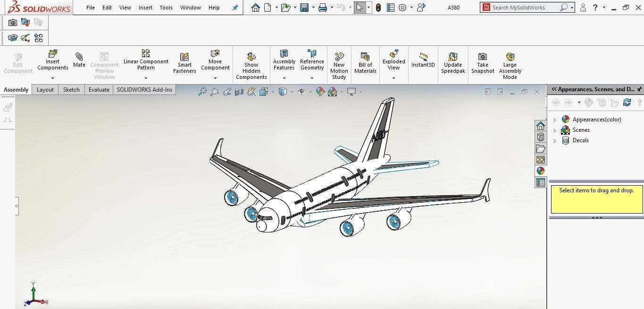Open the Window menu
The image size is (644, 309).
[x=191, y=8]
